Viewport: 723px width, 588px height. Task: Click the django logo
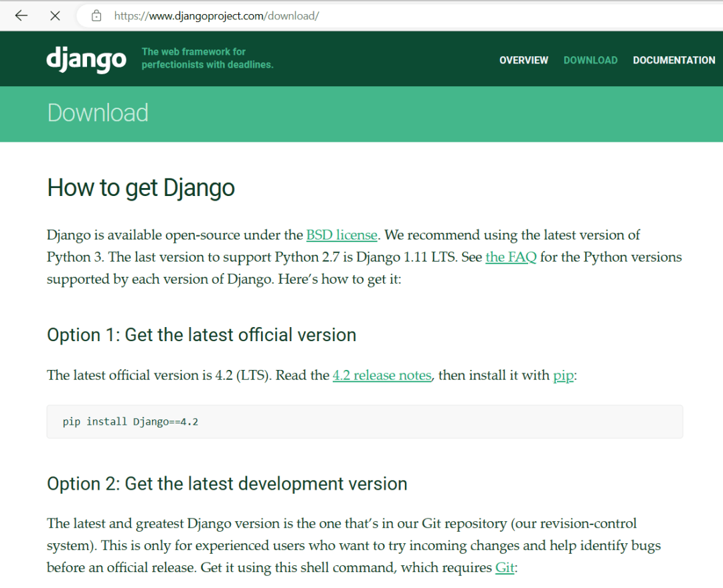tap(86, 60)
